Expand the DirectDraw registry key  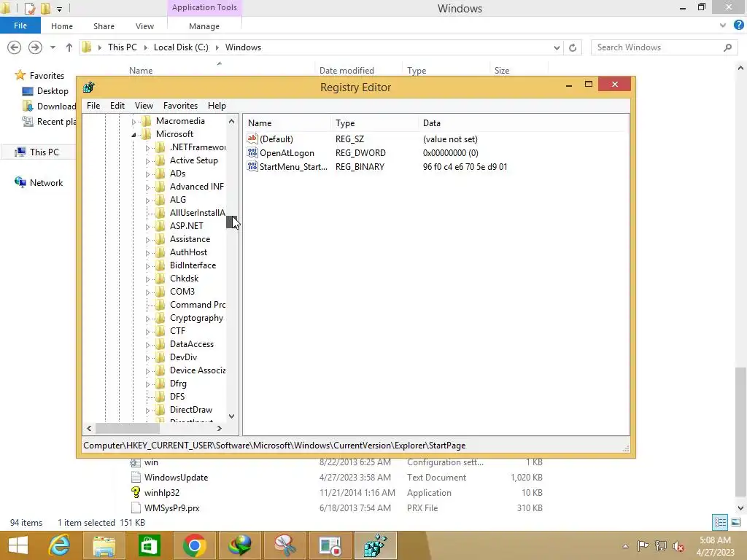[147, 411]
